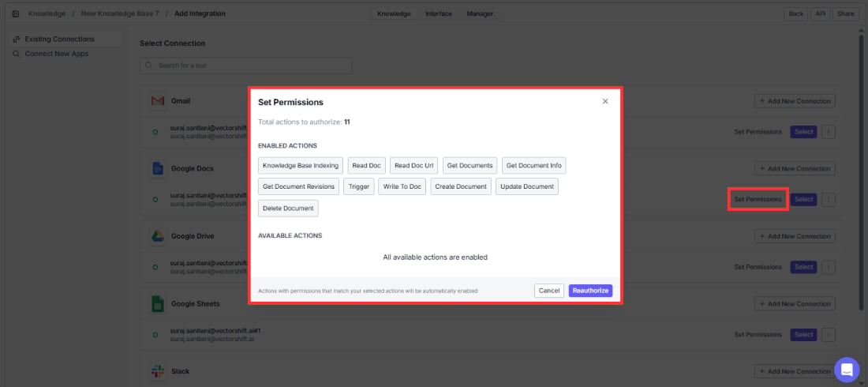The image size is (868, 387).
Task: Click the Google Sheets connection status circle
Action: tap(155, 335)
